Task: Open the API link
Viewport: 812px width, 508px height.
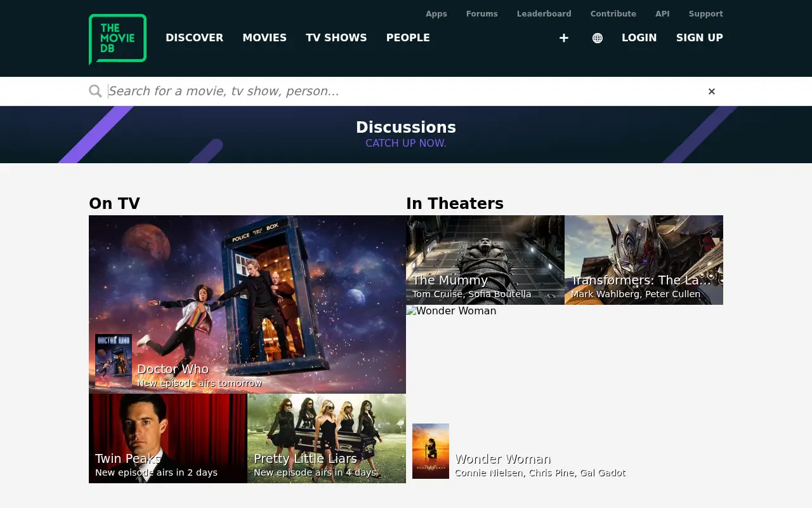Action: pos(662,14)
